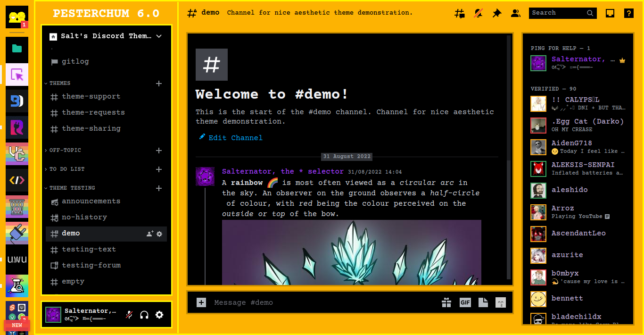The height and width of the screenshot is (335, 644).
Task: Open the inbox
Action: tap(610, 13)
